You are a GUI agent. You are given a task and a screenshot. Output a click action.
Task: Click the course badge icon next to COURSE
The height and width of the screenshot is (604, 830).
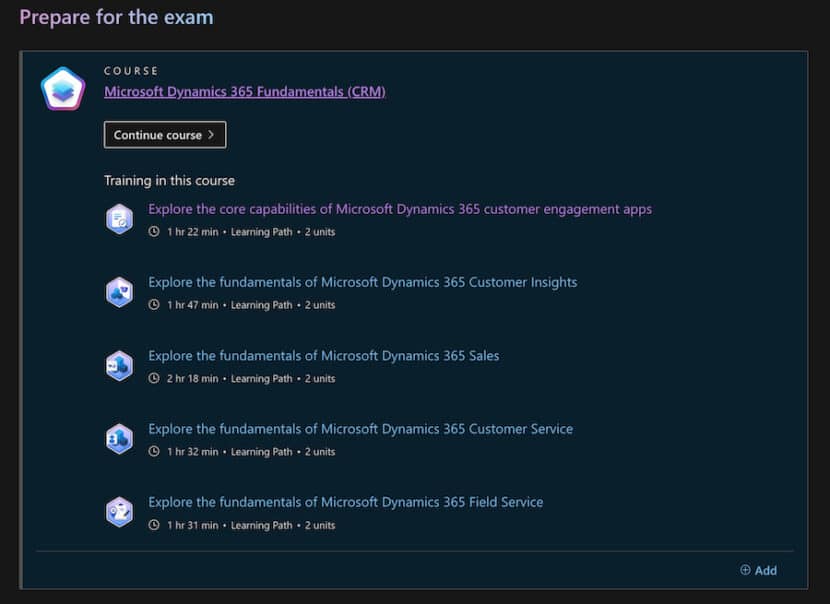point(62,88)
